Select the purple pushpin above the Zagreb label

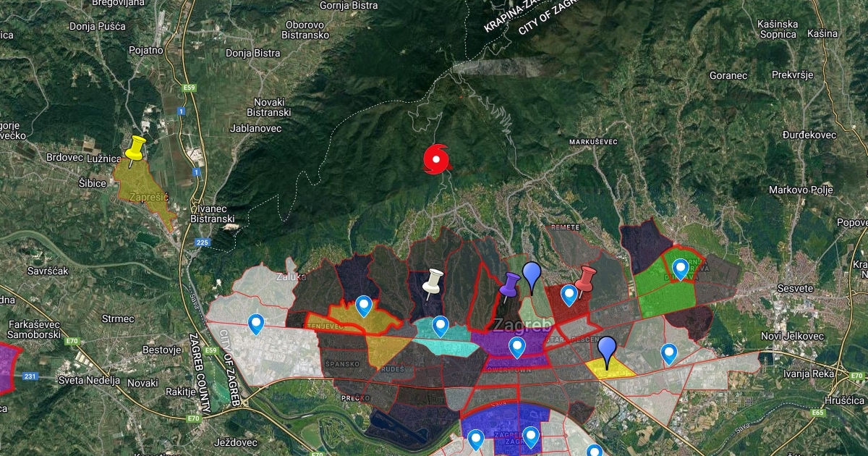pos(510,285)
